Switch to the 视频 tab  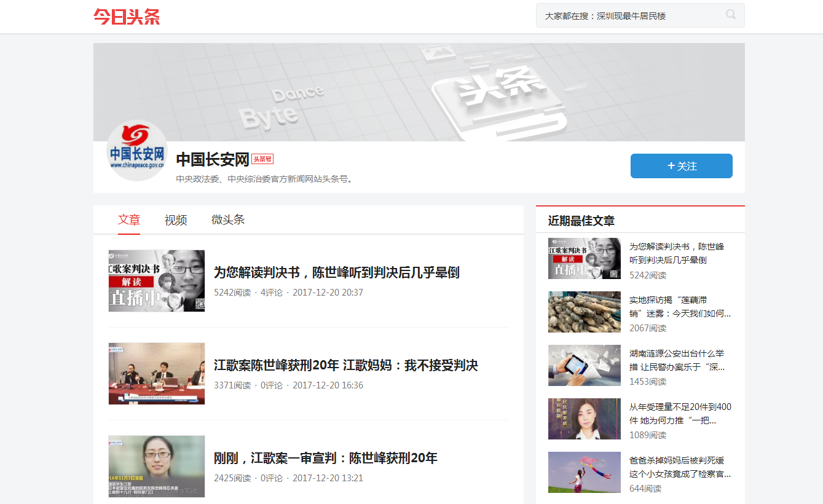click(x=176, y=220)
